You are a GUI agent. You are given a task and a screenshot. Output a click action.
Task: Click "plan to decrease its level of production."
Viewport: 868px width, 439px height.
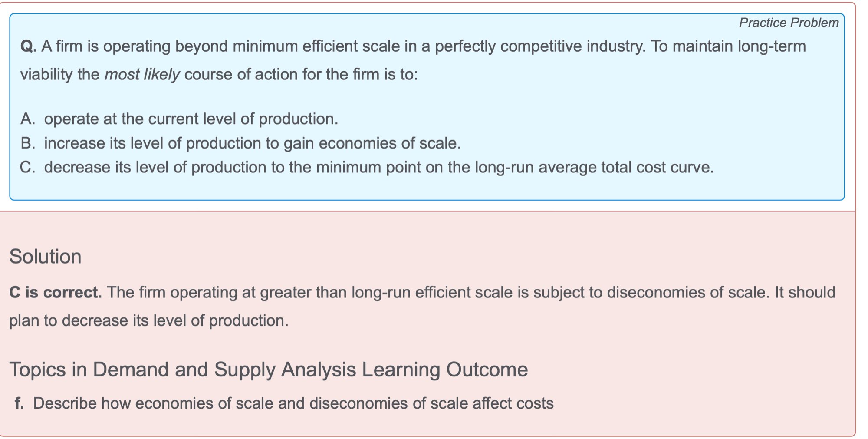149,321
